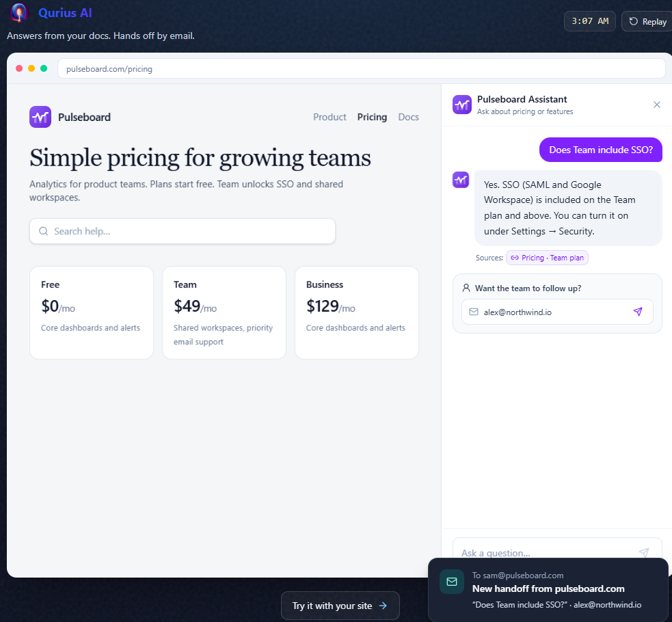Click the 'To sam@pulseboard.com' notification text
The width and height of the screenshot is (672, 622).
point(518,576)
